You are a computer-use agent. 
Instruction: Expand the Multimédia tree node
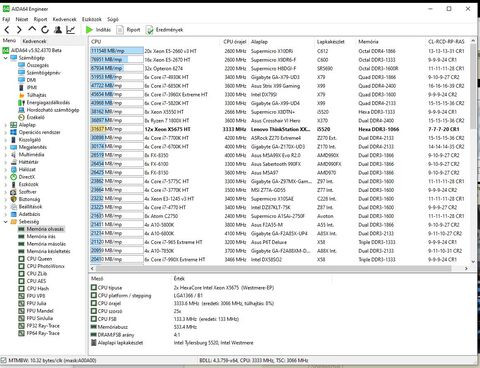tap(6, 155)
